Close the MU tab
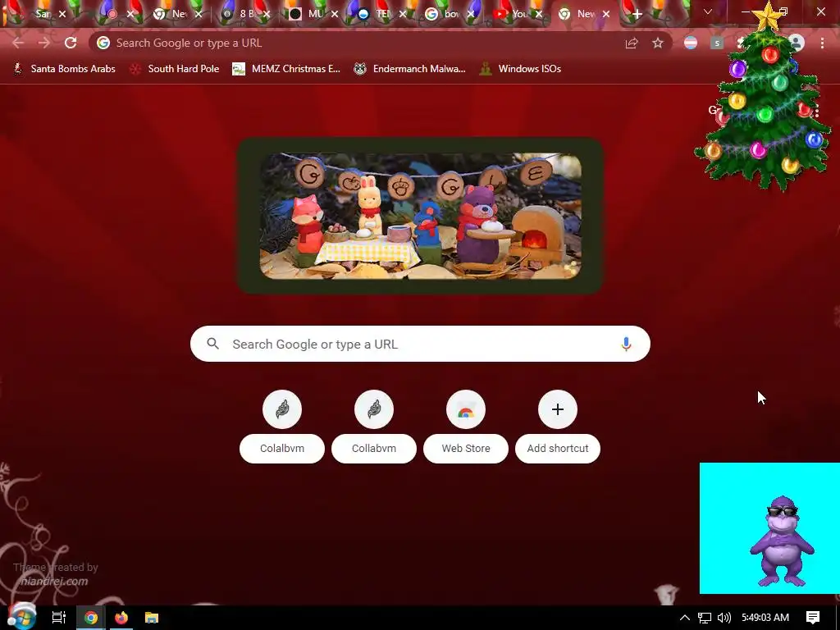 coord(335,14)
